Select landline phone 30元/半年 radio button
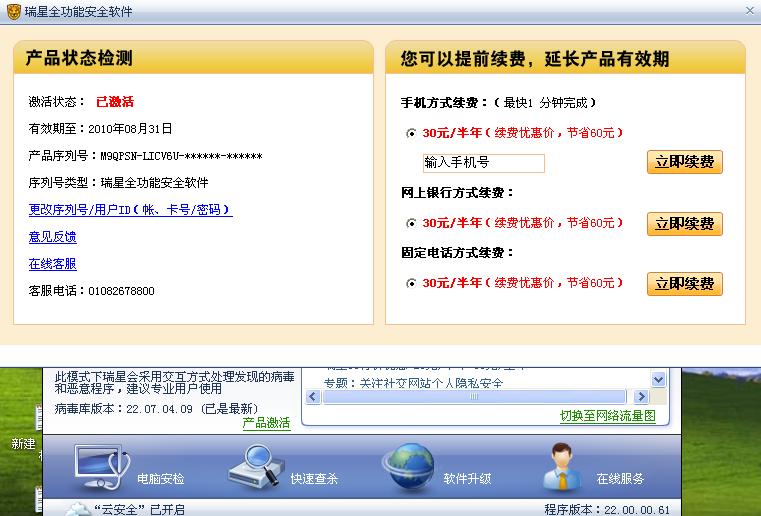The height and width of the screenshot is (516, 761). pos(411,283)
